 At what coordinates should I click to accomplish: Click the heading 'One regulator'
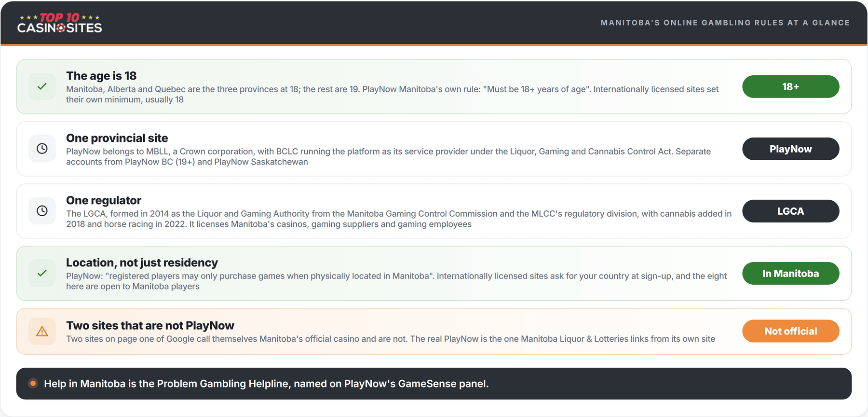[x=104, y=200]
